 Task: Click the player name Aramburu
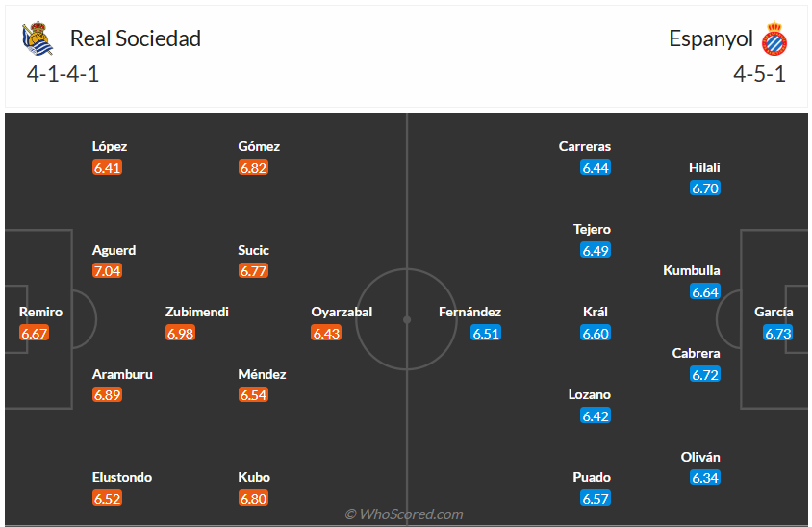tap(122, 374)
